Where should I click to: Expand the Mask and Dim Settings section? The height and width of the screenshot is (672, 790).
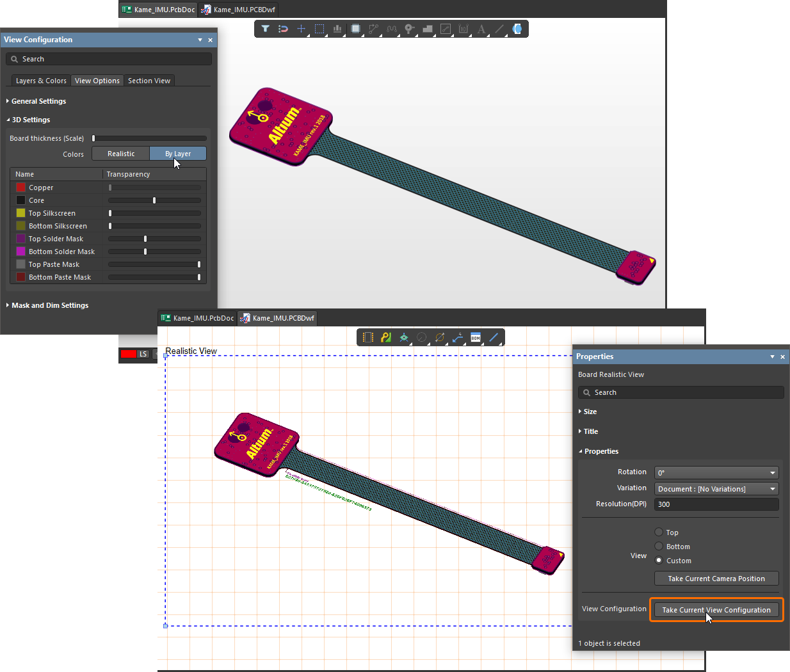[49, 305]
